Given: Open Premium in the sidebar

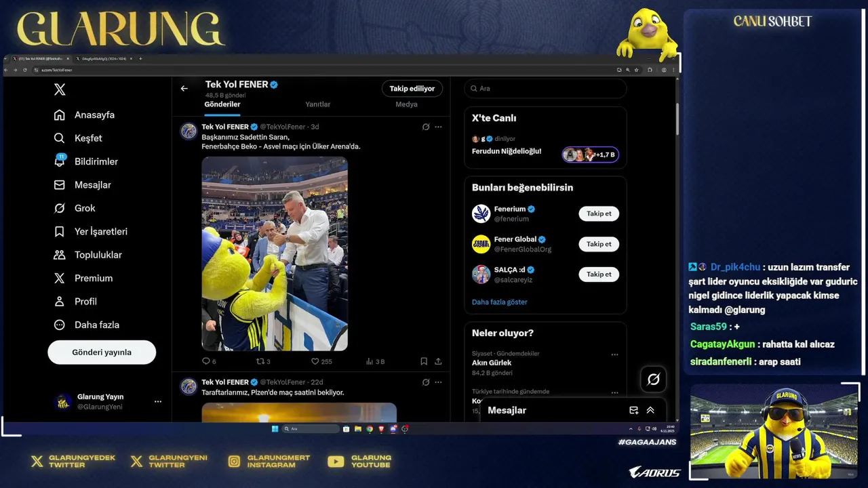Looking at the screenshot, I should [83, 278].
